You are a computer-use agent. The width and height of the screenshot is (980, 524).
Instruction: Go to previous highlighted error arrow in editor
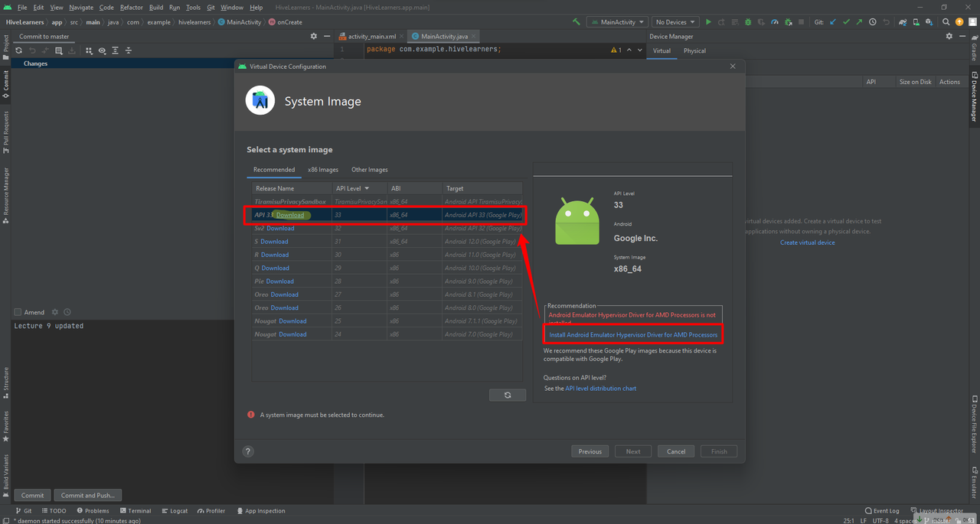point(629,50)
